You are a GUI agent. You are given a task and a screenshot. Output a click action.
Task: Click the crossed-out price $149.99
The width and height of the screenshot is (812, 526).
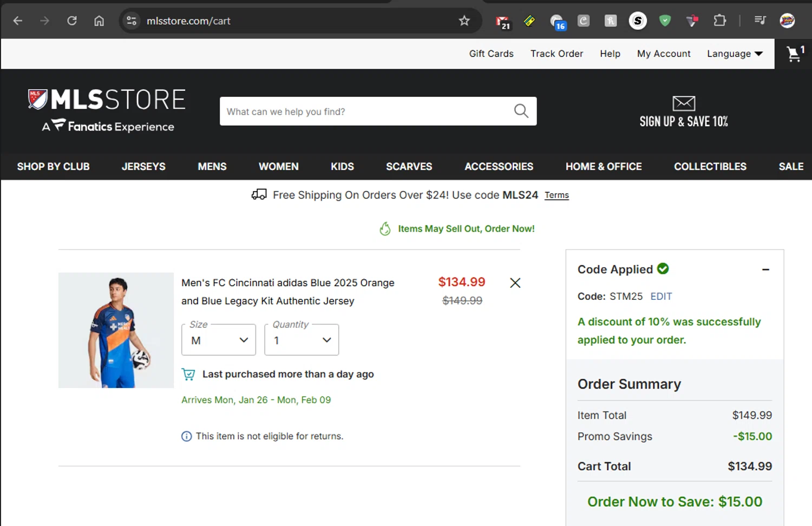pos(462,301)
